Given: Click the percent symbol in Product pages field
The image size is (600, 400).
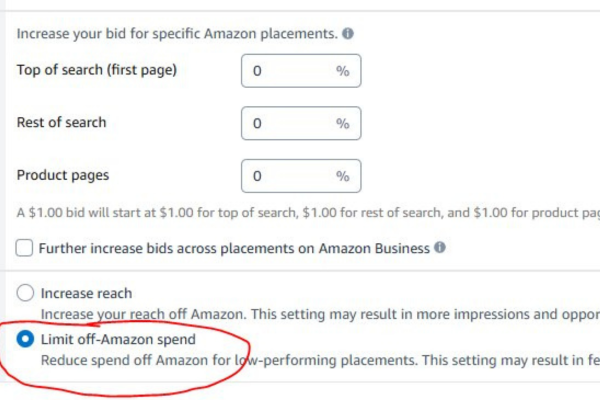Looking at the screenshot, I should pos(342,176).
